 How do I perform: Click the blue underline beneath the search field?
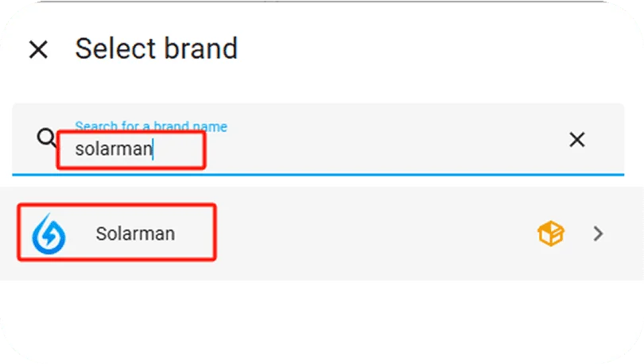pyautogui.click(x=318, y=174)
